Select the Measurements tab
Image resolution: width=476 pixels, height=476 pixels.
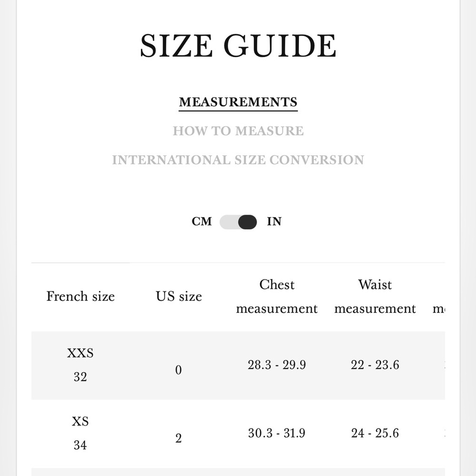tap(238, 102)
